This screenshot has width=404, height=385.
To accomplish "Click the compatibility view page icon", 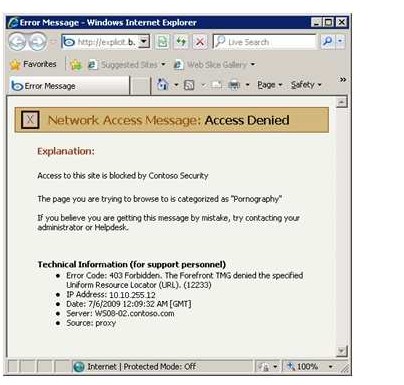I will click(x=162, y=42).
